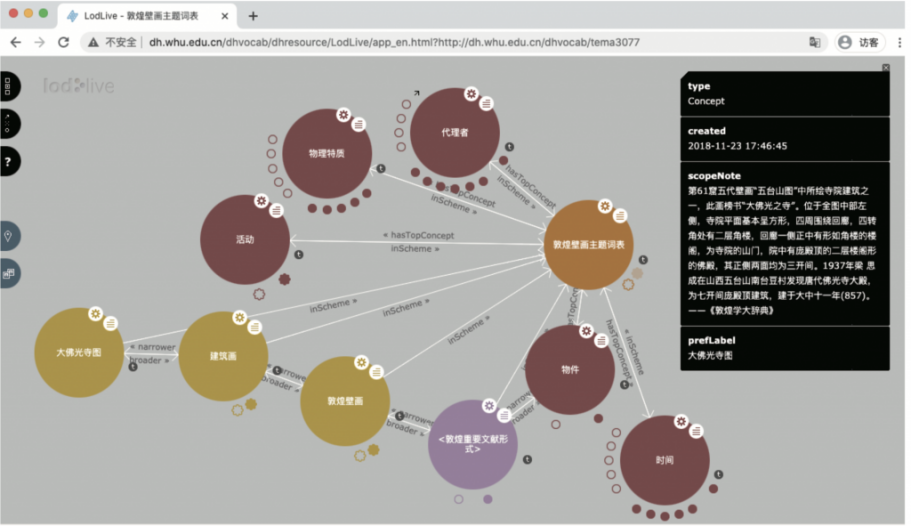Toggle the relations legend side button
The width and height of the screenshot is (911, 526).
[x=7, y=123]
